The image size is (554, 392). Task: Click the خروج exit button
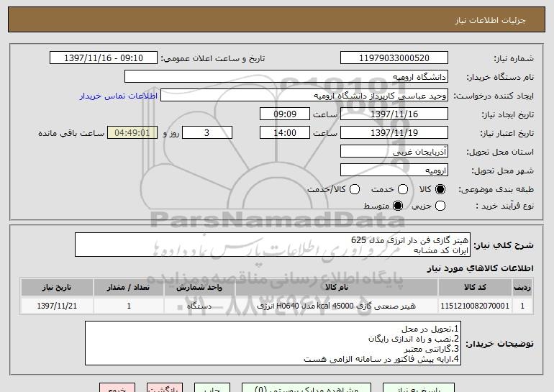pos(117,388)
